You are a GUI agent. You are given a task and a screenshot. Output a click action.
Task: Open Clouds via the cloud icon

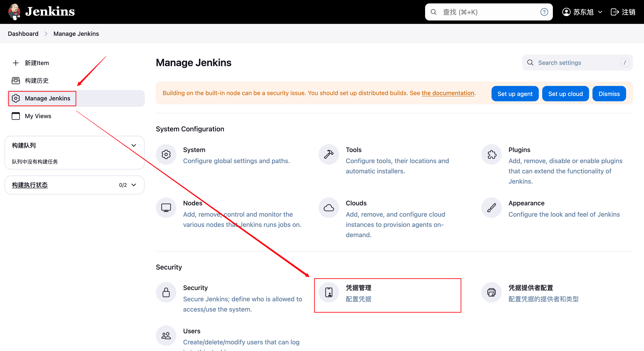[x=329, y=208]
